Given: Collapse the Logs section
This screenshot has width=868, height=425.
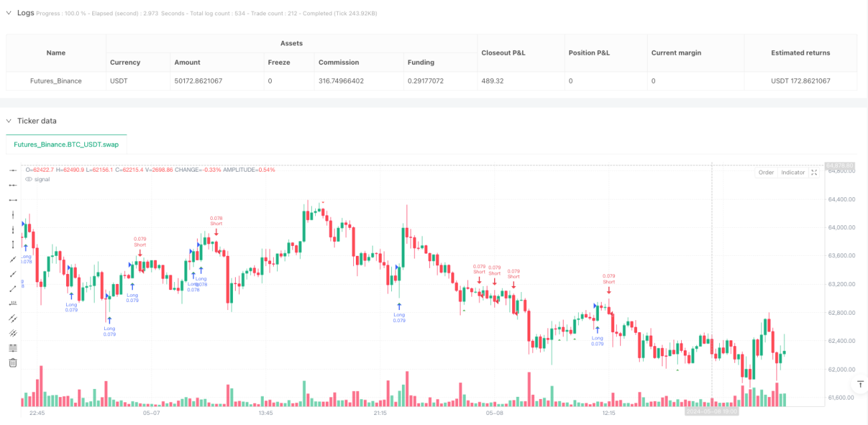Looking at the screenshot, I should (x=9, y=13).
